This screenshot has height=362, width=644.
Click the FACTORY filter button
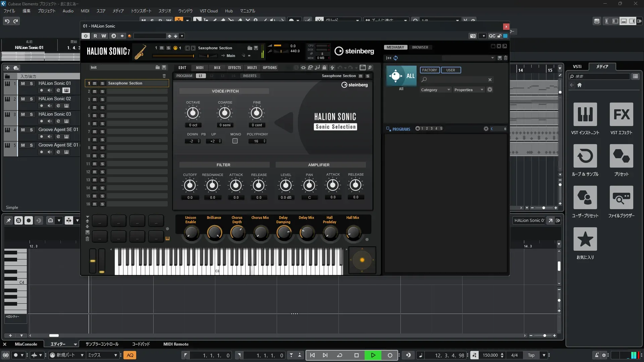(429, 70)
